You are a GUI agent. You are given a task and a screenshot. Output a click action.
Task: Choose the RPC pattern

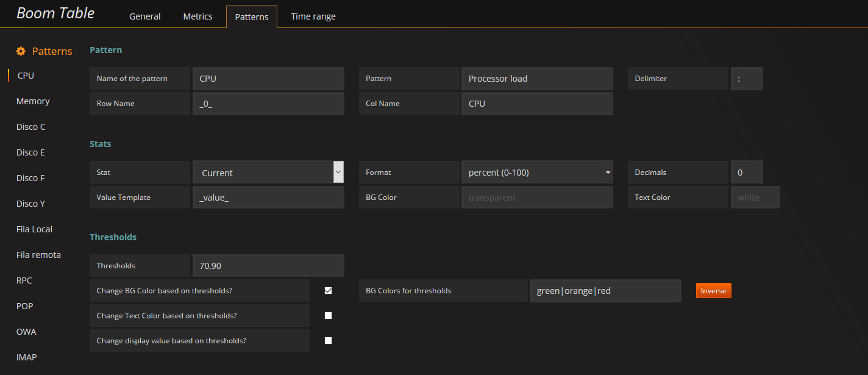(x=24, y=280)
